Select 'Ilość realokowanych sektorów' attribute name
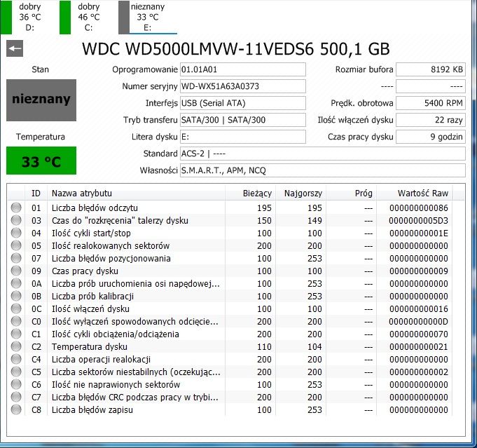Image resolution: width=477 pixels, height=448 pixels. [x=111, y=246]
